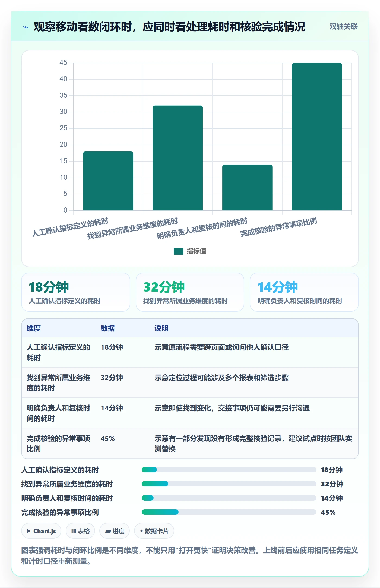Select the 进度 chip

[x=115, y=531]
